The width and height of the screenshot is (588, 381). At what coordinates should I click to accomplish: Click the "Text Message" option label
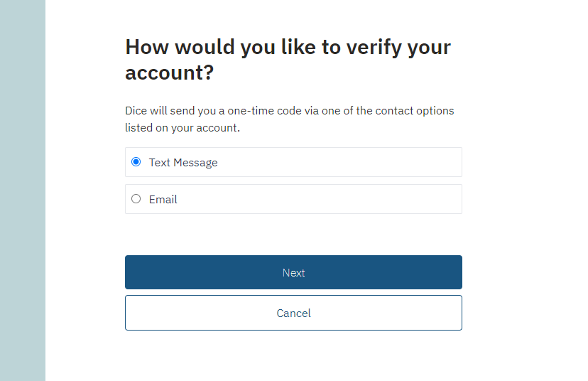(x=183, y=163)
